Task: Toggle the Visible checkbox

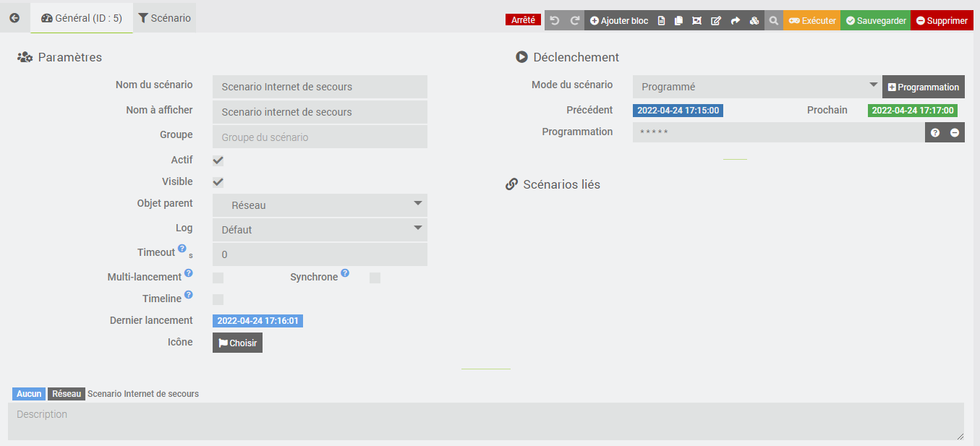Action: (x=218, y=182)
